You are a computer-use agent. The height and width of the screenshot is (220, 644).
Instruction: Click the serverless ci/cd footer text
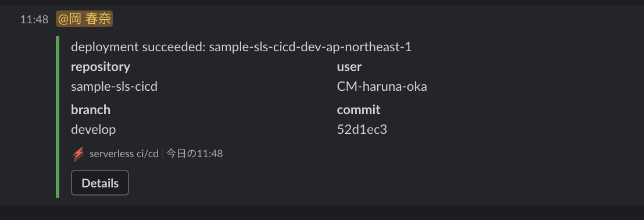tap(124, 154)
